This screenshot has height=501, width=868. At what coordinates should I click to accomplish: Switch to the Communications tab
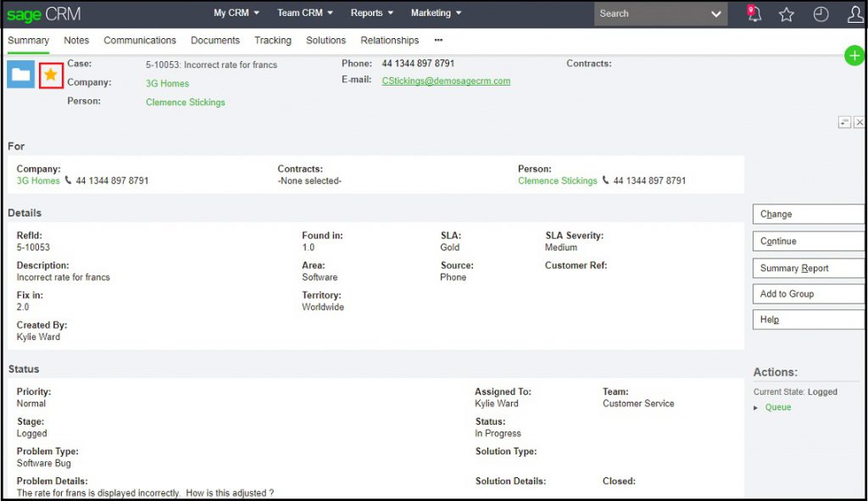point(140,40)
